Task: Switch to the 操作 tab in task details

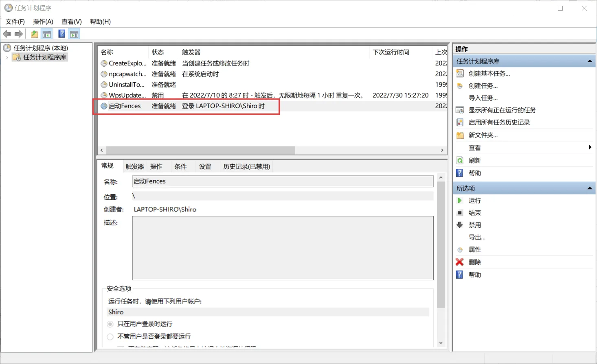Action: [156, 166]
